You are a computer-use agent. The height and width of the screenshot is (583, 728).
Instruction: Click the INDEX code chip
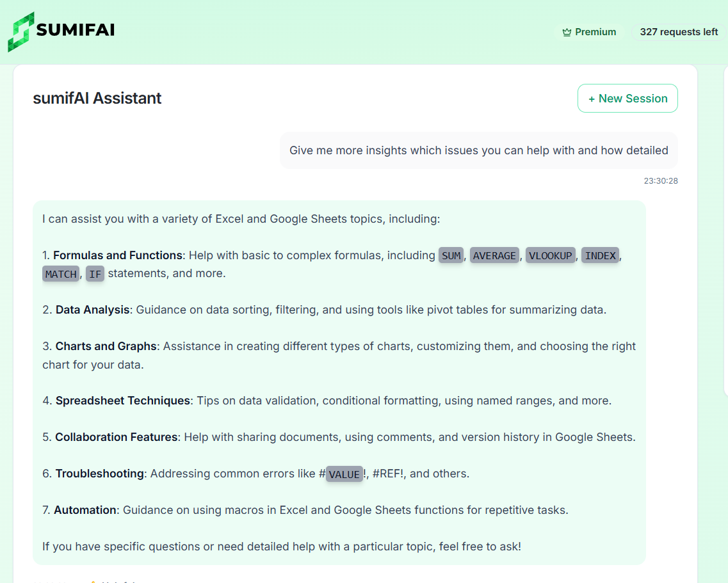[600, 256]
